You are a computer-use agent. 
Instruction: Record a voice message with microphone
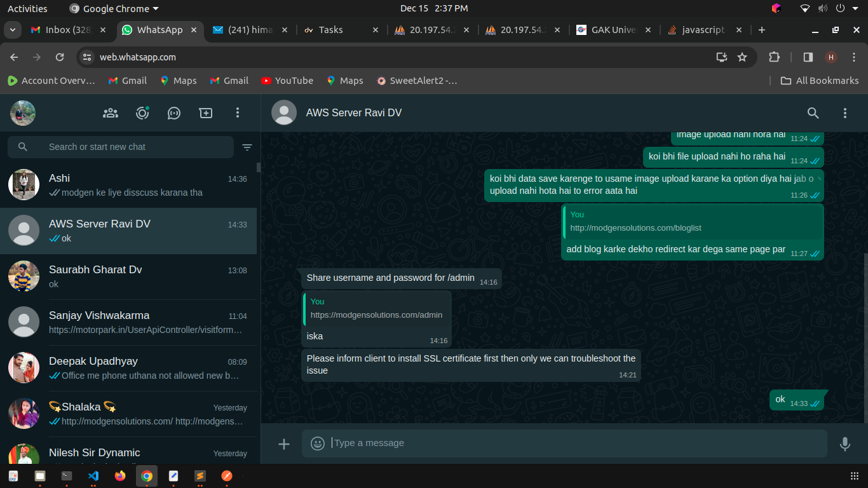845,444
